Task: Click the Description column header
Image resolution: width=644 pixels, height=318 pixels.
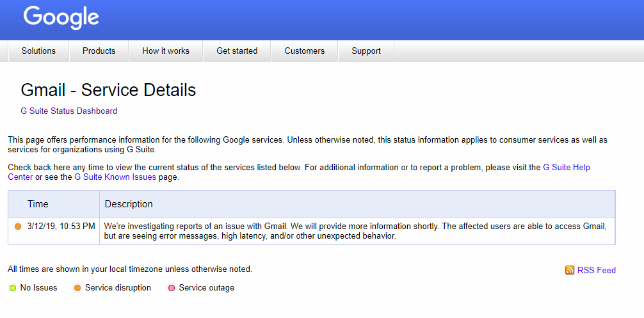Action: (129, 204)
